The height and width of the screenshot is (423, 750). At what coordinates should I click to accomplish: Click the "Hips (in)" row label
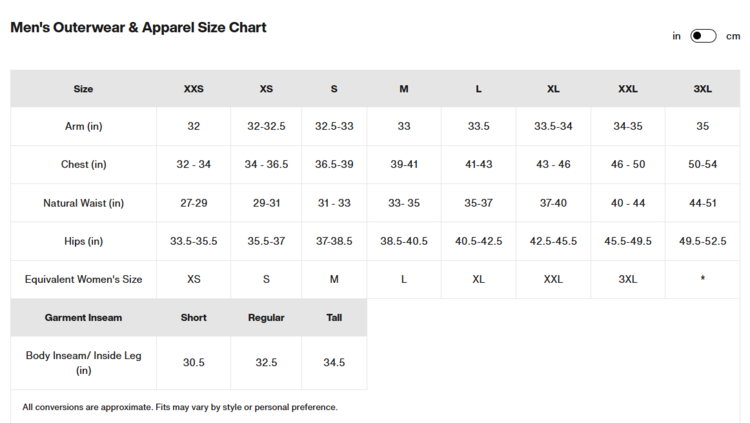pyautogui.click(x=83, y=241)
